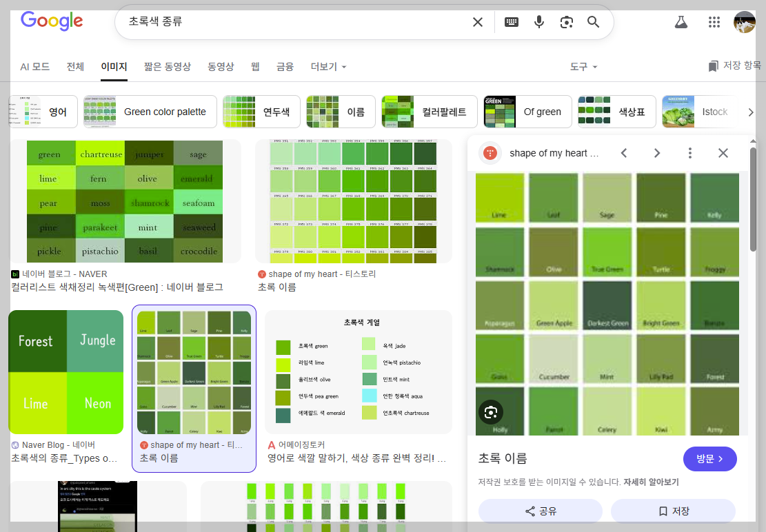Filter by 연두색 suggestion chip

[x=261, y=112]
